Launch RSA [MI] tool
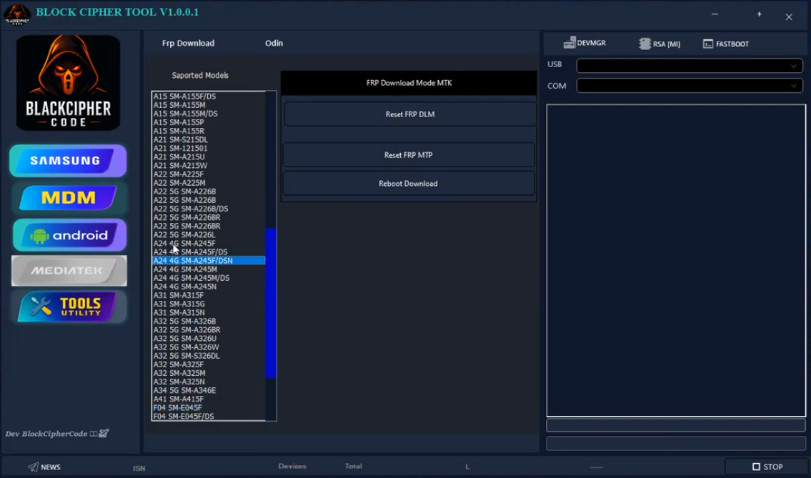This screenshot has height=478, width=811. point(659,44)
